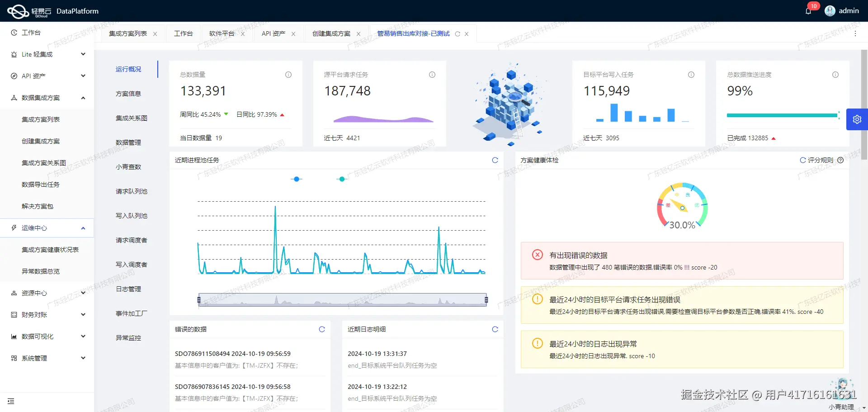Click the 总数据推送进度 progress bar
Screen dimensions: 868x412
pyautogui.click(x=782, y=115)
